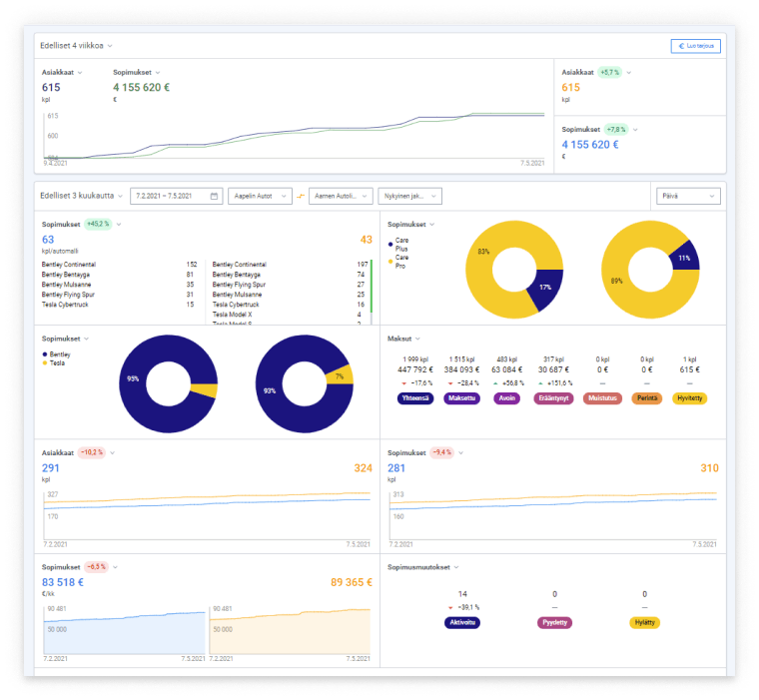Expand Sopimukset chevron above Bentley Tesla legend

86,339
